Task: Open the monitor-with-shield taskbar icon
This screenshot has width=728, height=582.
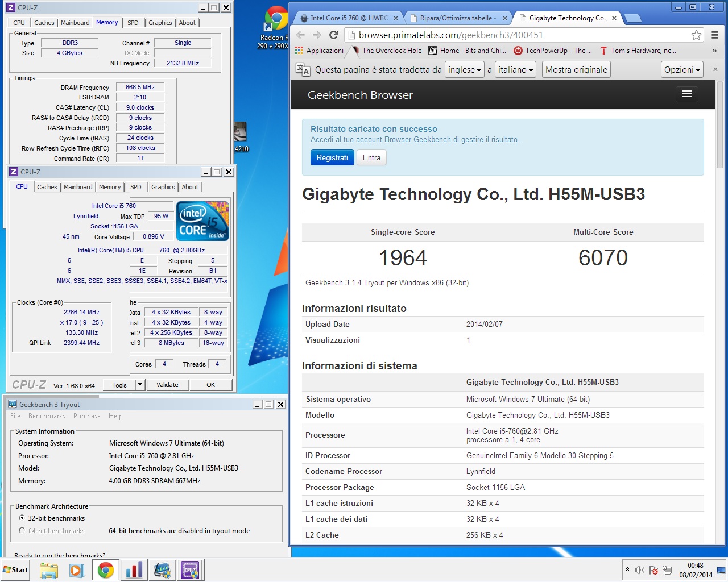Action: click(162, 570)
